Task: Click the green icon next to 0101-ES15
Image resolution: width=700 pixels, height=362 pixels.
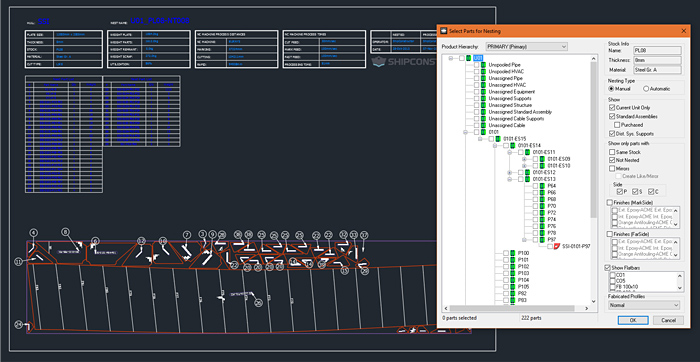Action: [498, 139]
